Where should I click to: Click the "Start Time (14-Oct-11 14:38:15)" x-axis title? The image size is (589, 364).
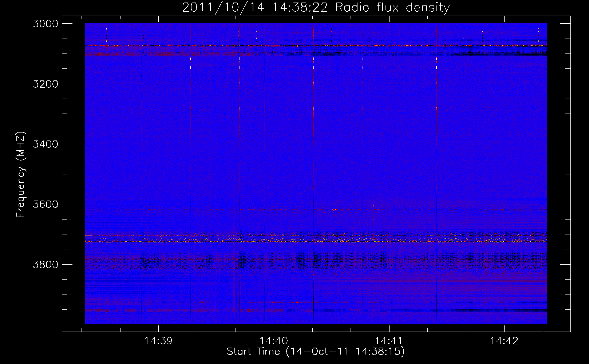pyautogui.click(x=316, y=352)
